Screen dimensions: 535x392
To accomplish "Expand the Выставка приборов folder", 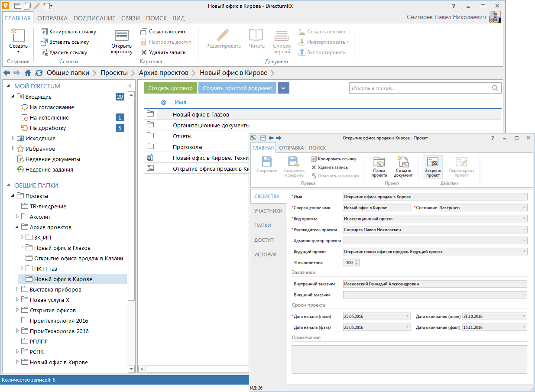I will coord(18,289).
